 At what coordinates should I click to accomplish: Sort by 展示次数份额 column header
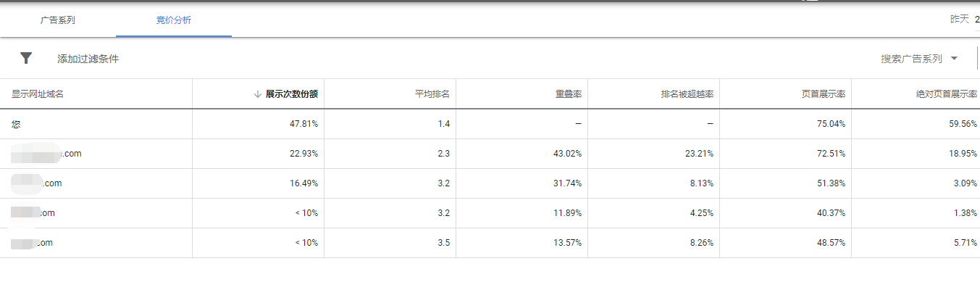tap(291, 94)
